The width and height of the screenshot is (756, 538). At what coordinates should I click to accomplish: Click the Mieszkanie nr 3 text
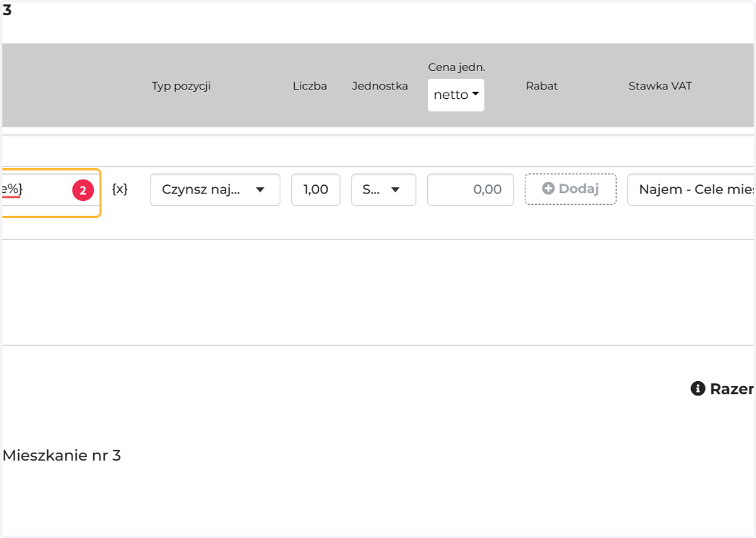(62, 455)
